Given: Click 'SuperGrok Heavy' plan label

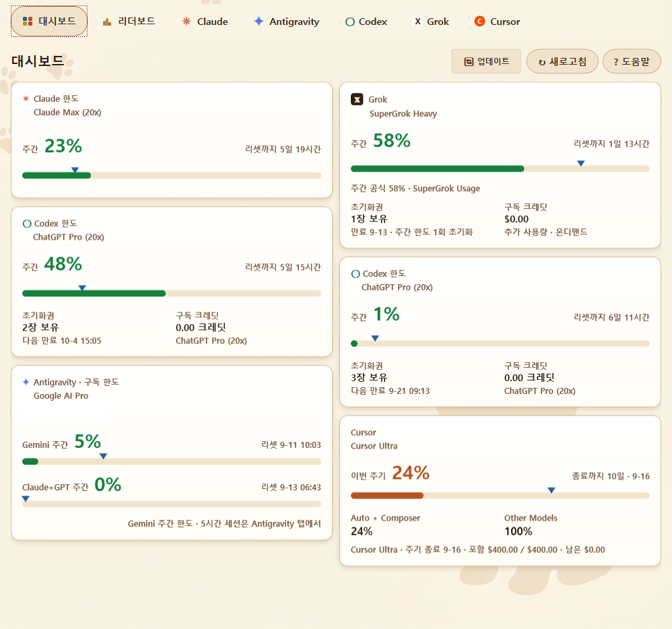Looking at the screenshot, I should [x=403, y=114].
